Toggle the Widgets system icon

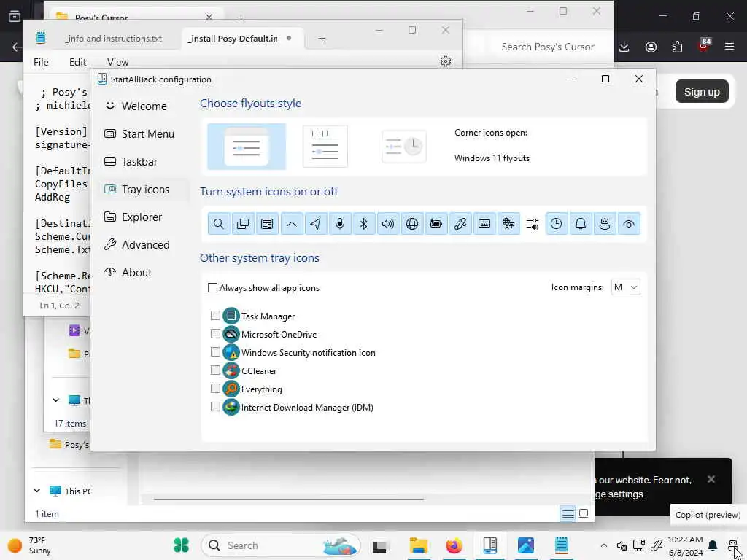coord(267,224)
